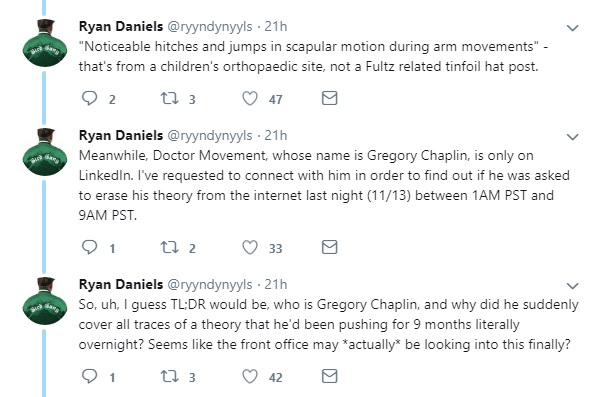This screenshot has width=611, height=397.
Task: Reply to the TL;DR tweet
Action: pyautogui.click(x=89, y=376)
